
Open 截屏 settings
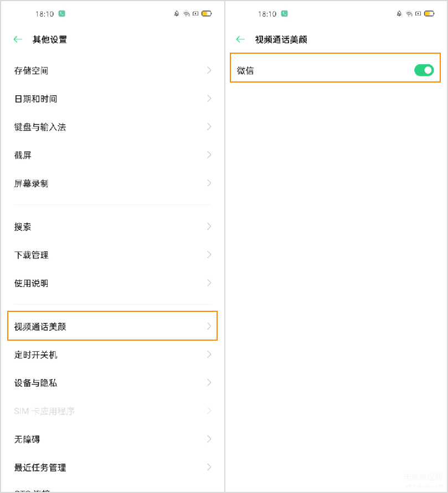tap(111, 155)
